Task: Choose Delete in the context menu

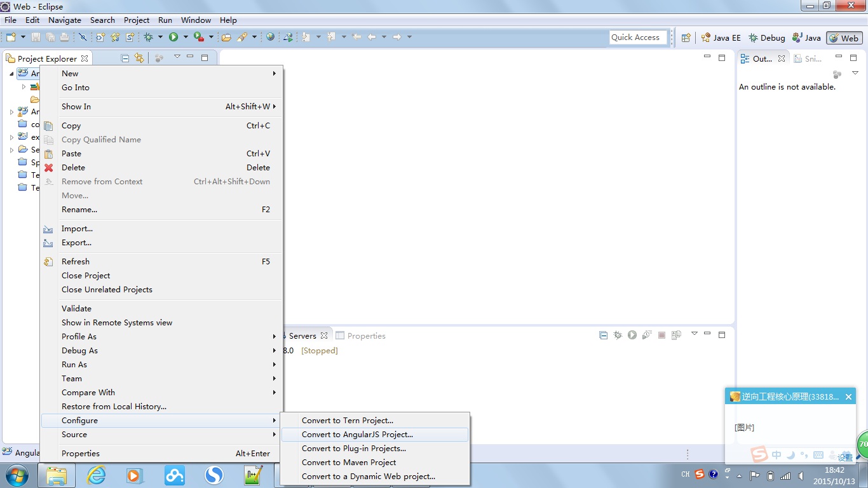Action: click(161, 168)
